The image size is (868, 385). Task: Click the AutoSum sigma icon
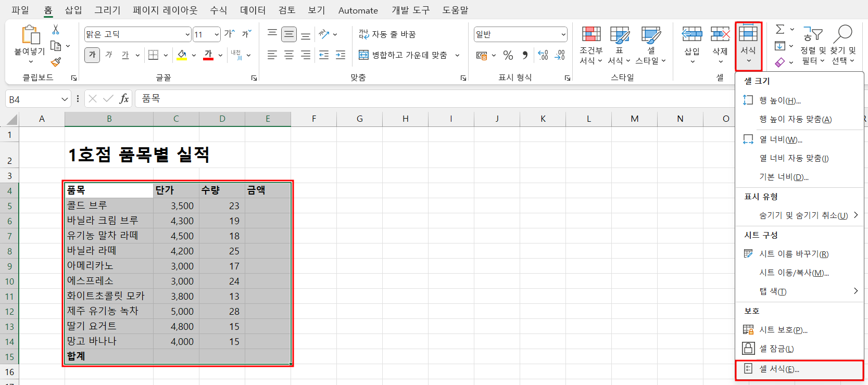780,30
